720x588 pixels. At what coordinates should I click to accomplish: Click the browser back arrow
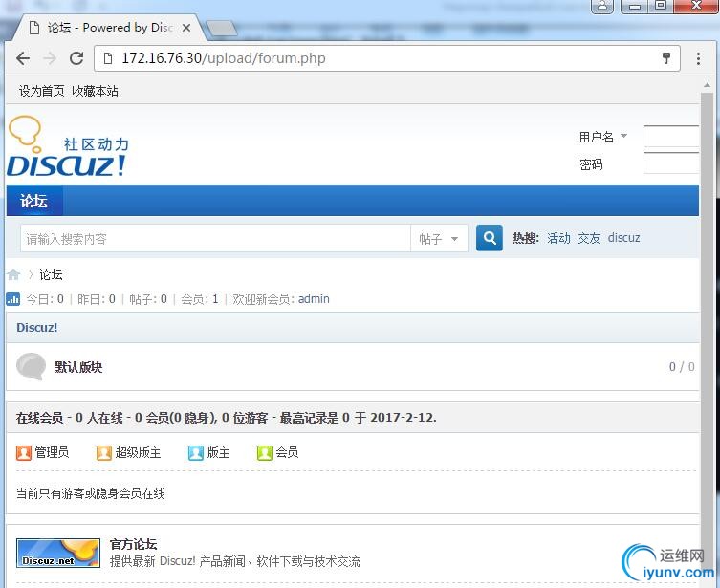pos(23,58)
